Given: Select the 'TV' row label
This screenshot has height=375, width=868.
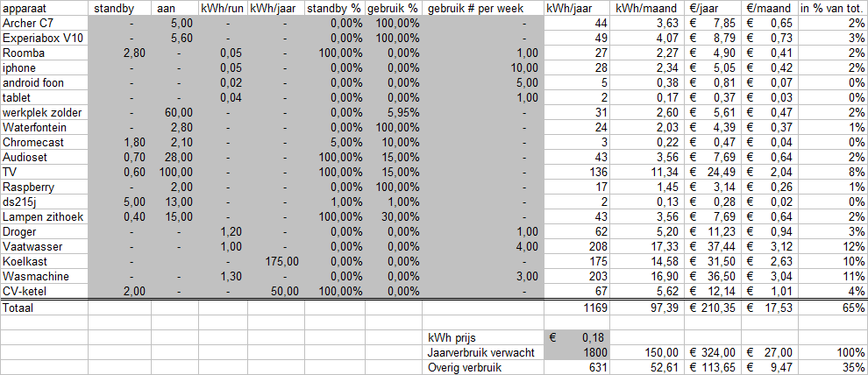Looking at the screenshot, I should point(44,173).
